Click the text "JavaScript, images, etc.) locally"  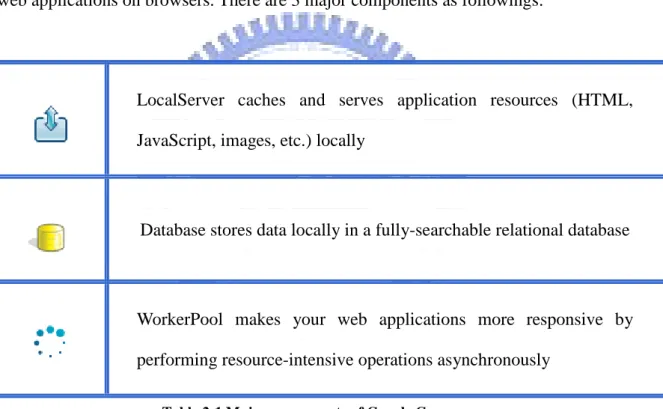(251, 141)
